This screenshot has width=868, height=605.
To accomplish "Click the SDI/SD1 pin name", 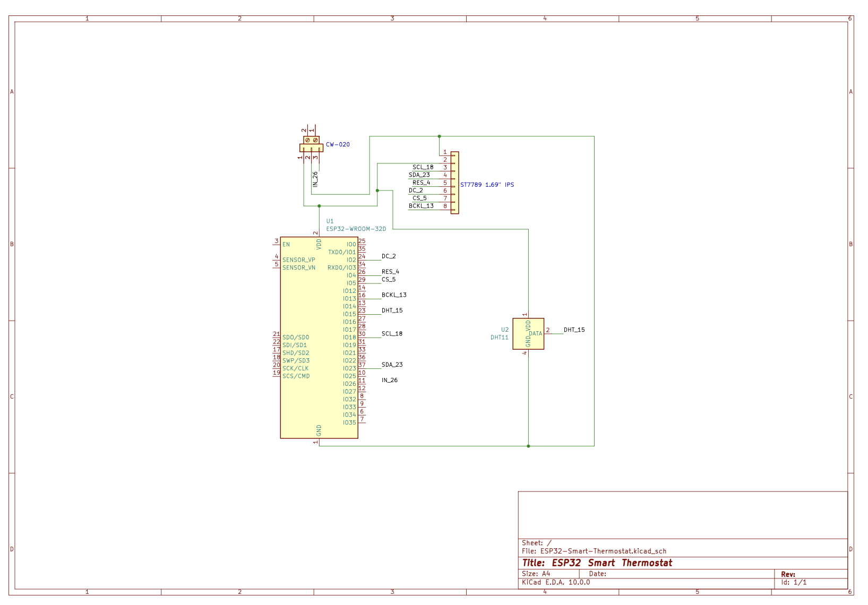I will [295, 345].
